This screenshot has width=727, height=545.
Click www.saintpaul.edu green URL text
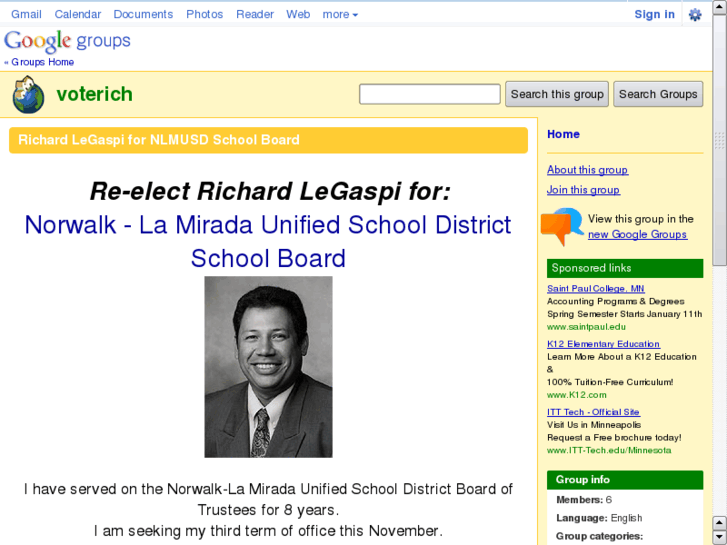[x=587, y=327]
